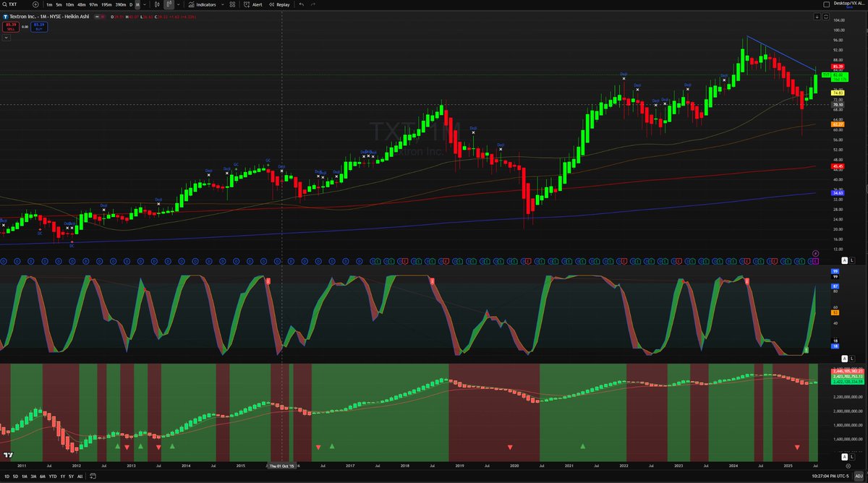Switch to the D daily timeframe
The width and height of the screenshot is (868, 483).
click(131, 4)
